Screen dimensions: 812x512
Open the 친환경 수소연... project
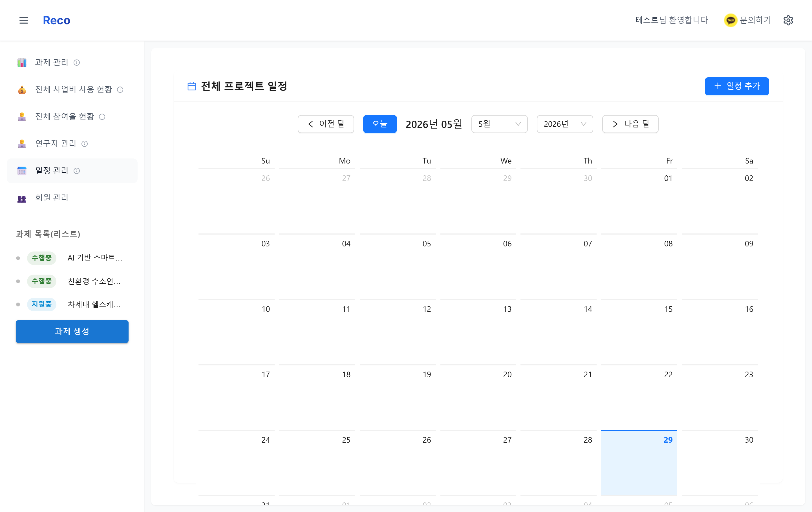point(94,281)
